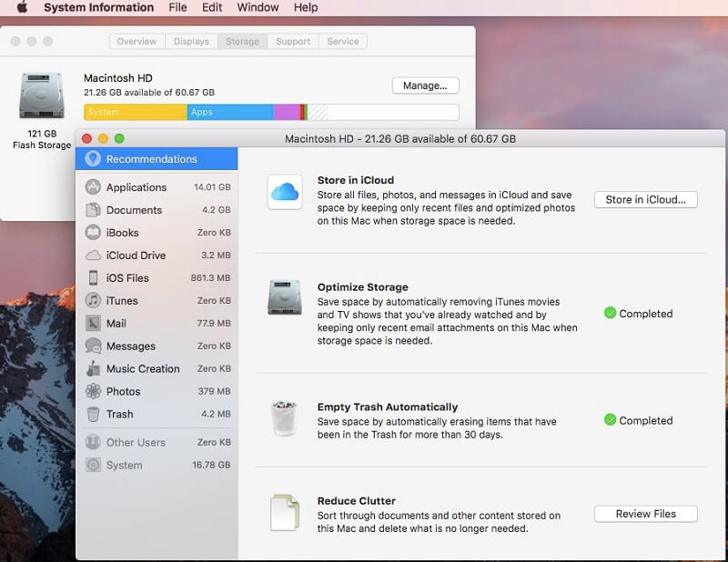The height and width of the screenshot is (562, 728).
Task: Click the blue Apps segment of storage bar
Action: pyautogui.click(x=230, y=112)
